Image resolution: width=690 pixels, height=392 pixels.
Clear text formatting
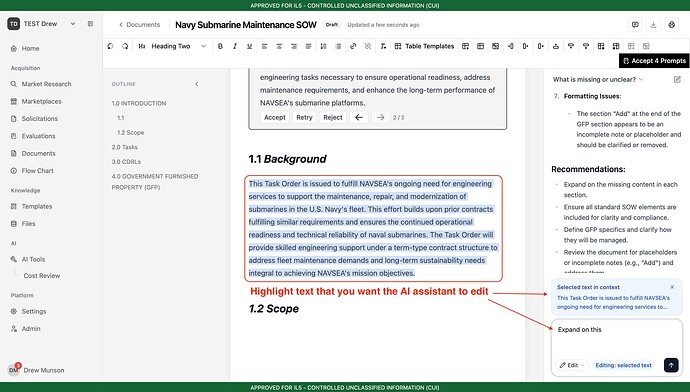[383, 46]
